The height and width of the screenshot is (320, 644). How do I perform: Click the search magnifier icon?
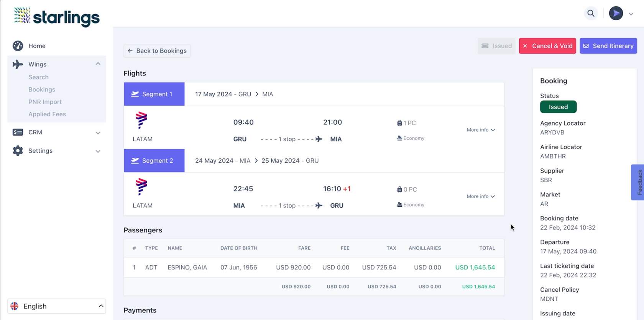591,13
